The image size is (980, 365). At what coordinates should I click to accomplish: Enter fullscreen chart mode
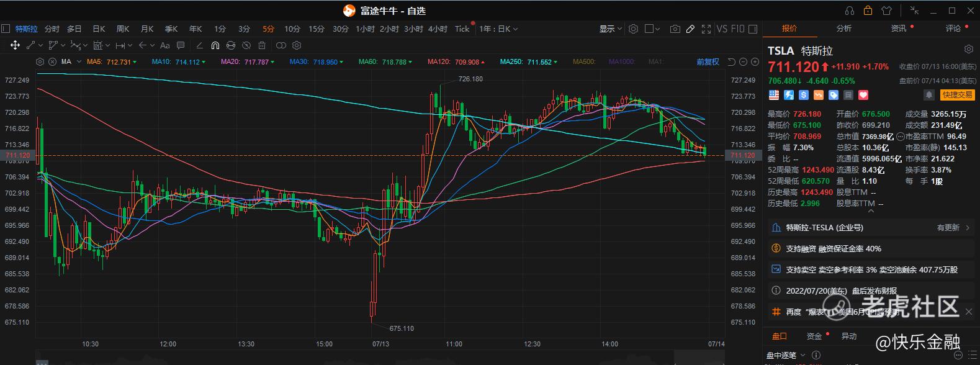point(706,29)
